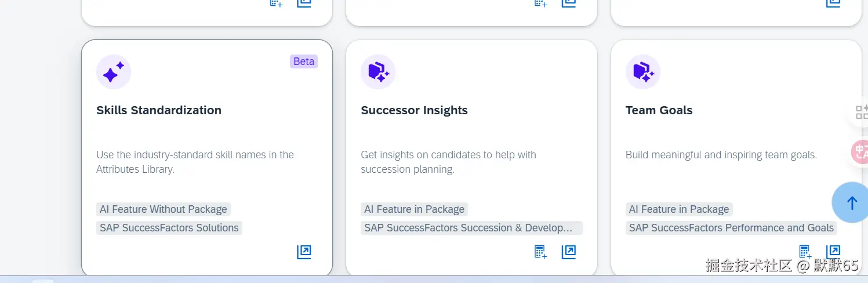
Task: Open the Skills Standardization card title
Action: (159, 110)
